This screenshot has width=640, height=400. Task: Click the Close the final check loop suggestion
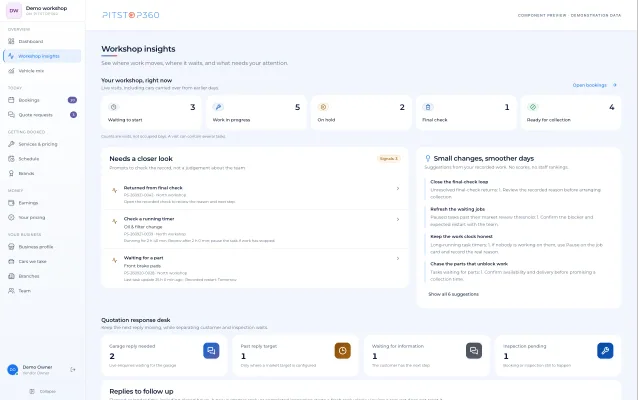click(x=516, y=189)
